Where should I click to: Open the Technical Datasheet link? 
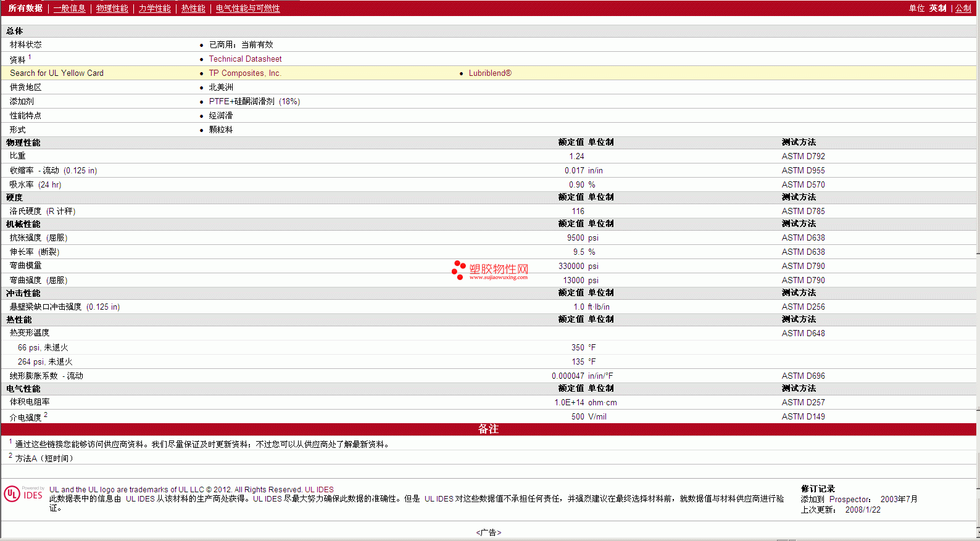pos(245,59)
